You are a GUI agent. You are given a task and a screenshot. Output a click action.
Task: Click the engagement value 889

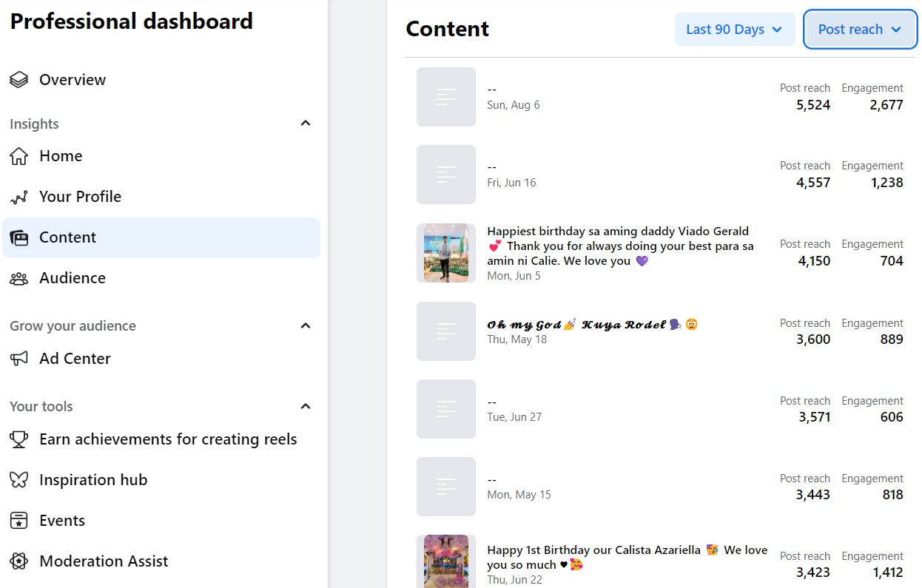892,339
